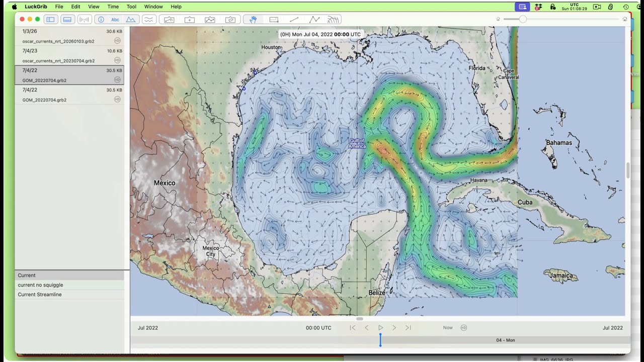Image resolution: width=644 pixels, height=362 pixels.
Task: Select the route drawing toolbar icon
Action: click(x=169, y=20)
